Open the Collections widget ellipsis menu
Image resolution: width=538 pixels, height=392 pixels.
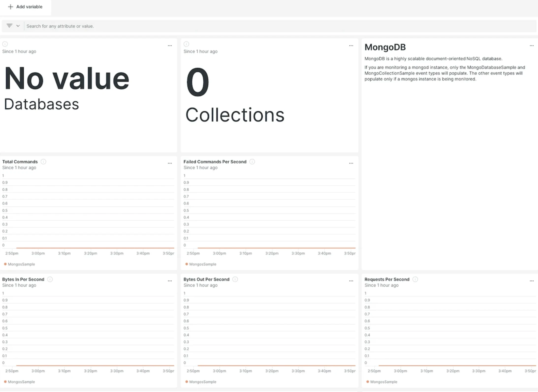coord(351,46)
